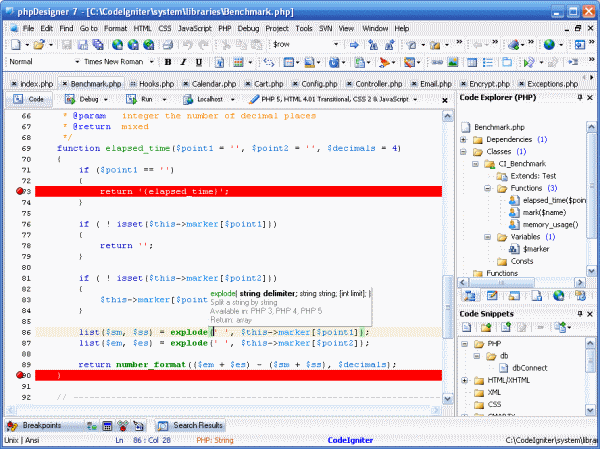Click the Bold formatting icon

(x=168, y=62)
